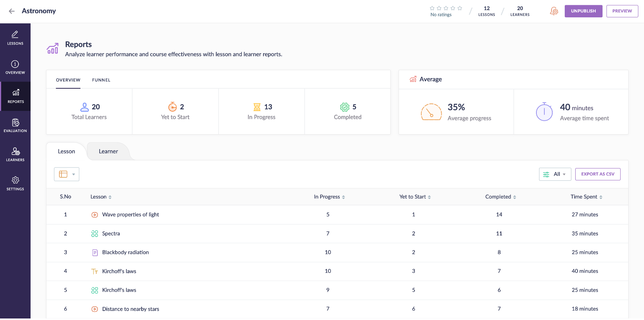The height and width of the screenshot is (320, 644).
Task: Click the back arrow beside Astronomy
Action: pyautogui.click(x=12, y=11)
